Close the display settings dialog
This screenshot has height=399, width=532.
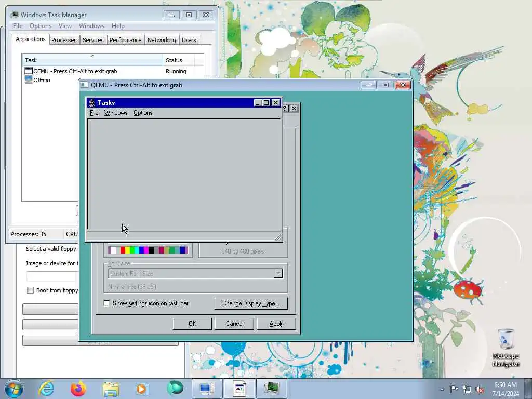click(x=294, y=108)
